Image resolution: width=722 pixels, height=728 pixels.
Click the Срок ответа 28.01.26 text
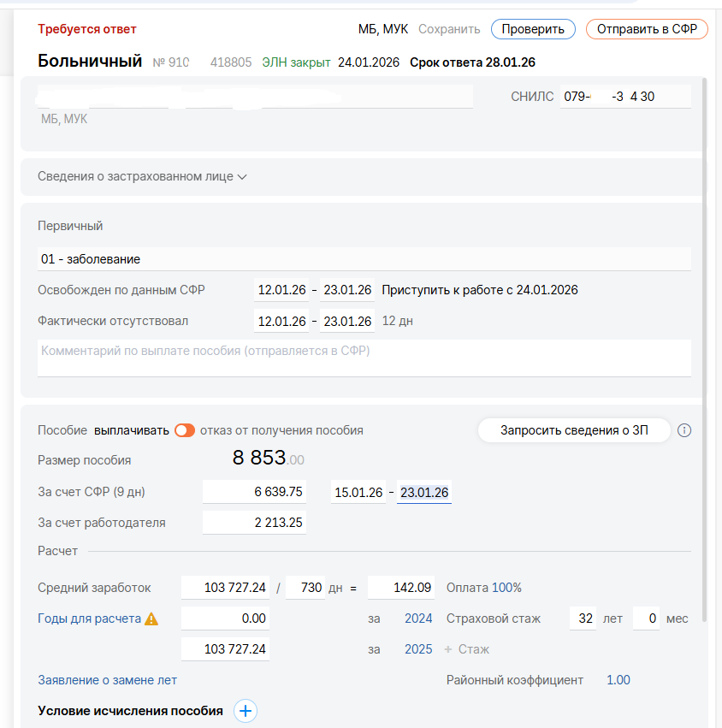pos(472,62)
